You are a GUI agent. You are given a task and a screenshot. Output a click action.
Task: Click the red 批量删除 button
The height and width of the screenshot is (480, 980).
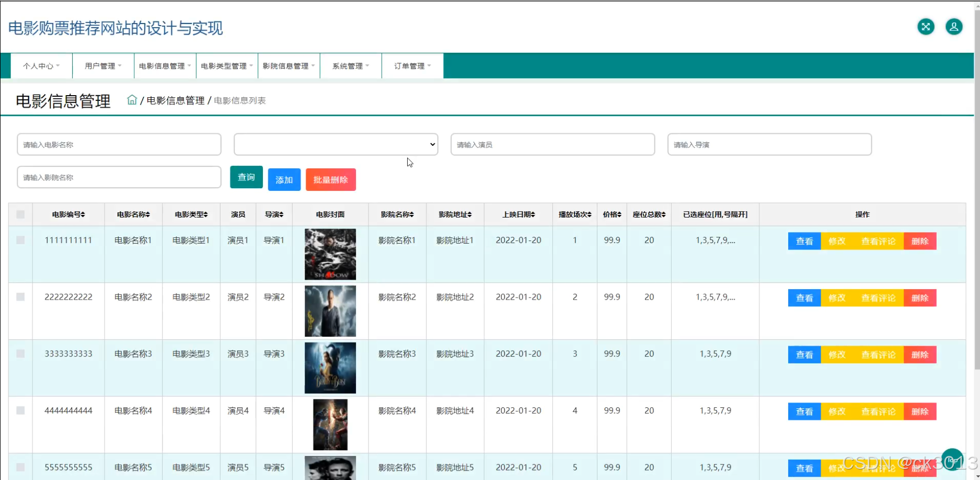pos(331,180)
